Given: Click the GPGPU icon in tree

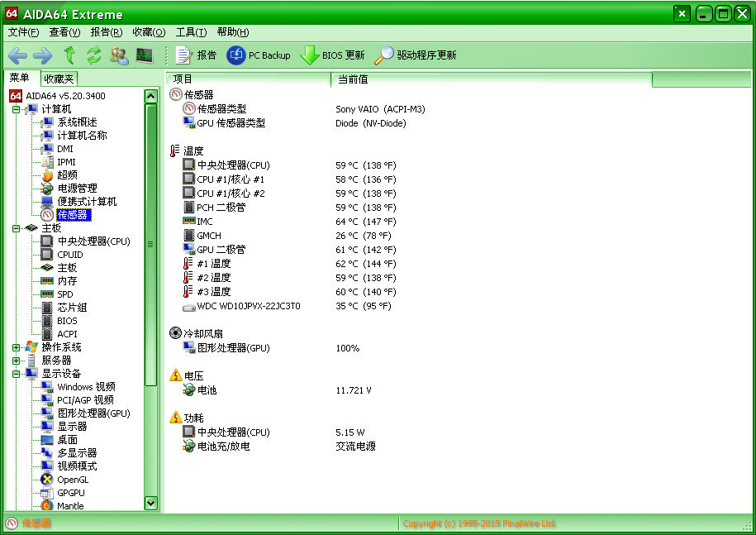Looking at the screenshot, I should click(47, 493).
